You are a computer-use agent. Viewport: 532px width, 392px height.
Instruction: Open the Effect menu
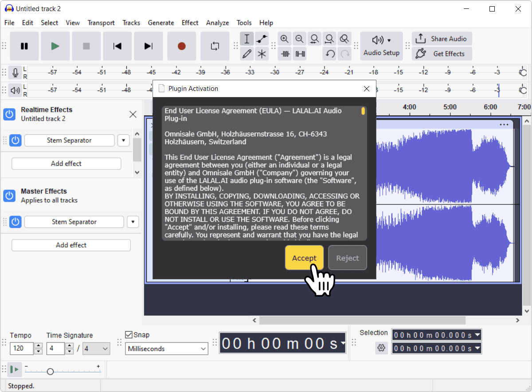(190, 23)
